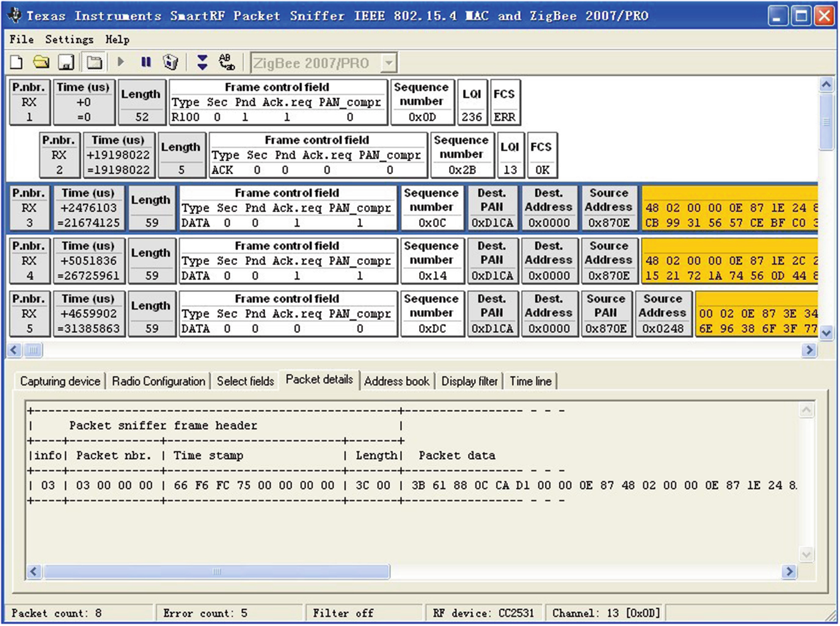Click packet details vertical scroll up arrow

806,410
